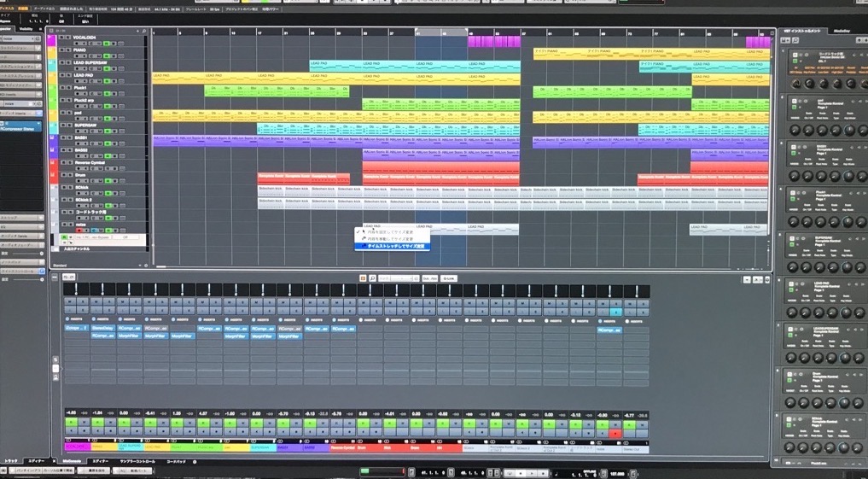Open StereoDelay insert on PIANO mixer channel
The image size is (868, 479).
pyautogui.click(x=103, y=329)
